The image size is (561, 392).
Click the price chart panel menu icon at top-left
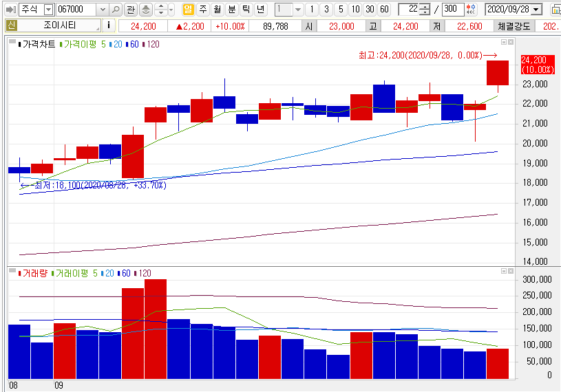pyautogui.click(x=12, y=42)
